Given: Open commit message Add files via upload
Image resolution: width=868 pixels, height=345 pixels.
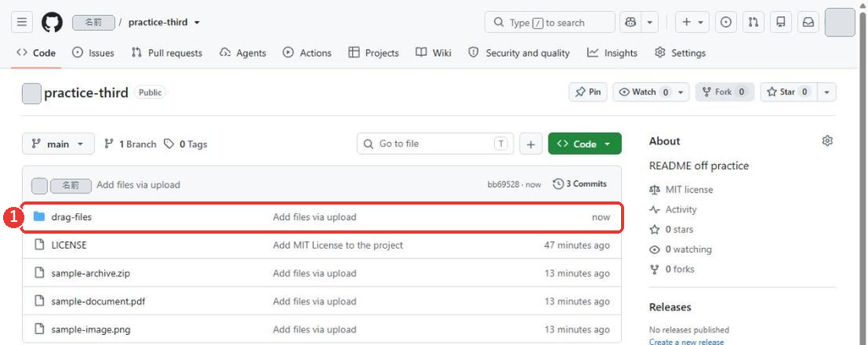Looking at the screenshot, I should point(138,185).
